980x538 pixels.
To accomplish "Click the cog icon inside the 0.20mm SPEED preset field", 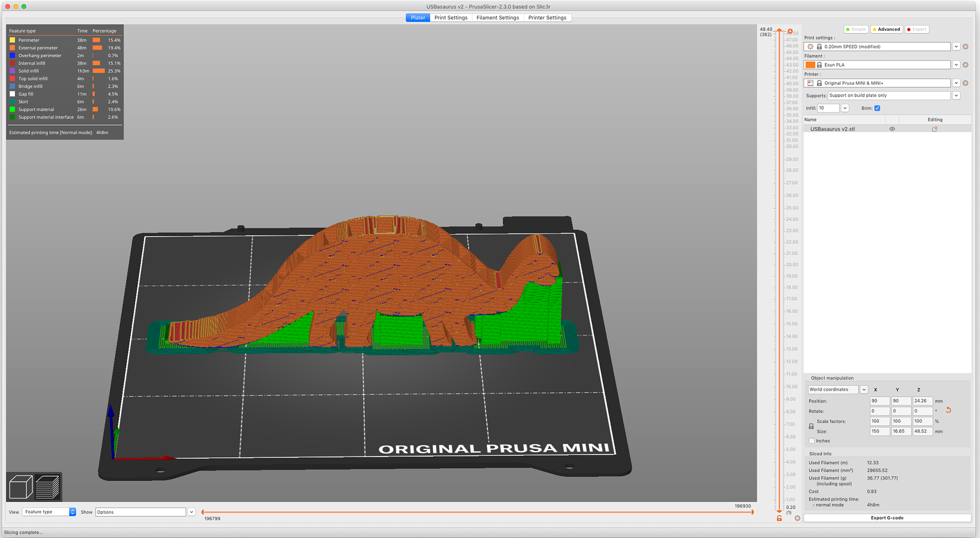I will pos(810,47).
